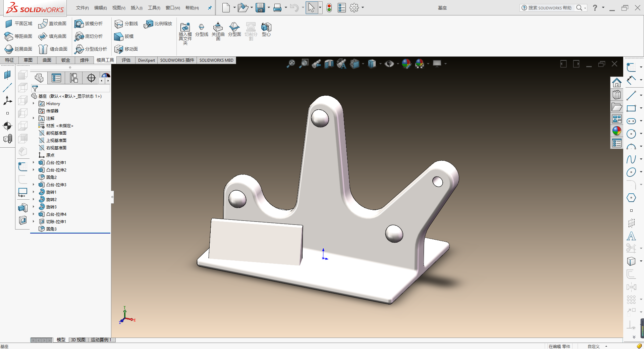Expand the 旋转1 feature node
The image size is (644, 349).
tap(34, 192)
